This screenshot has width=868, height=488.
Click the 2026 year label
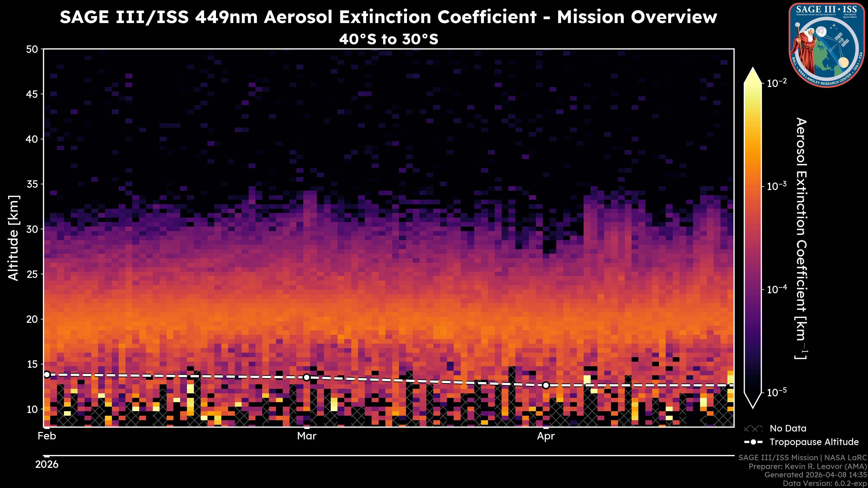click(47, 465)
